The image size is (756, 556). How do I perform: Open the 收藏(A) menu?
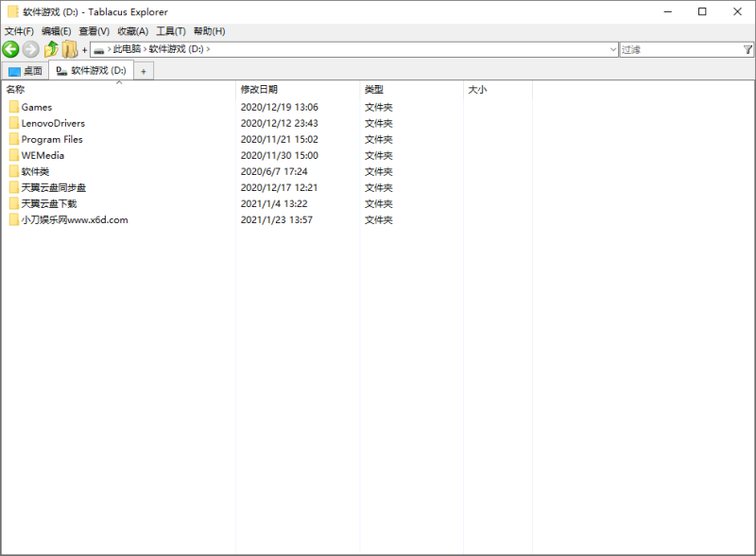pyautogui.click(x=132, y=31)
